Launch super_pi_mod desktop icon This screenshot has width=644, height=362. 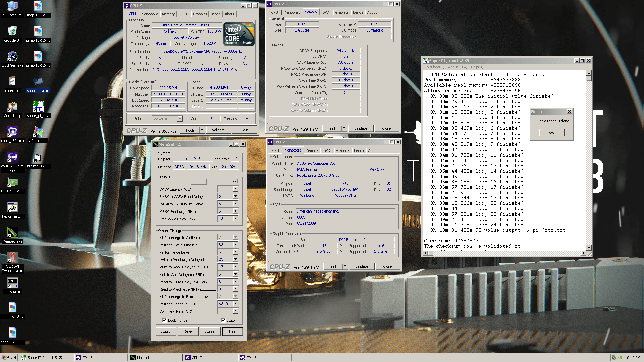click(38, 110)
